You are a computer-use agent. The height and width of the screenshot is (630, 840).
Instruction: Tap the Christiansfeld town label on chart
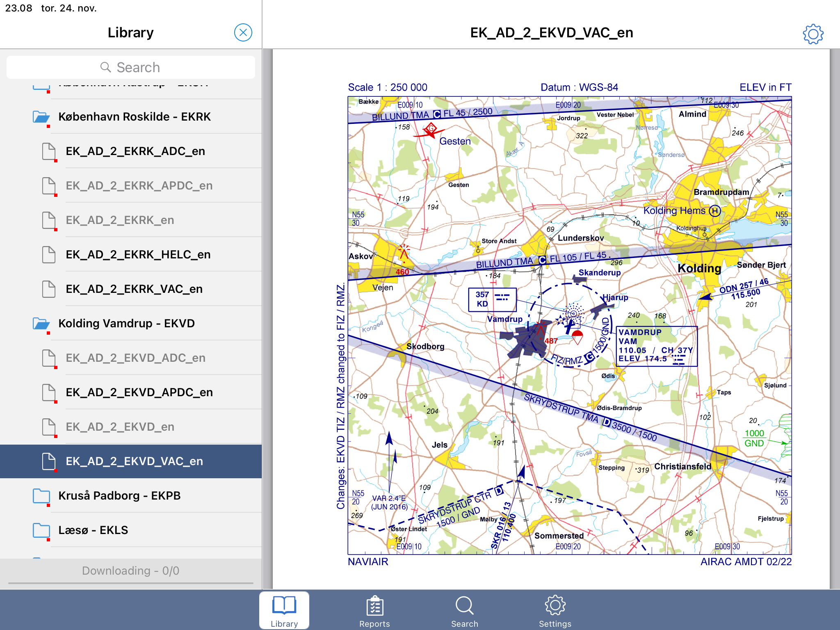click(x=682, y=466)
